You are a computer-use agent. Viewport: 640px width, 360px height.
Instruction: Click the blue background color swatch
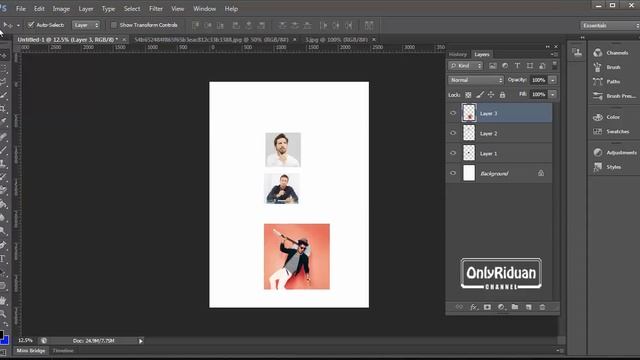(6, 340)
